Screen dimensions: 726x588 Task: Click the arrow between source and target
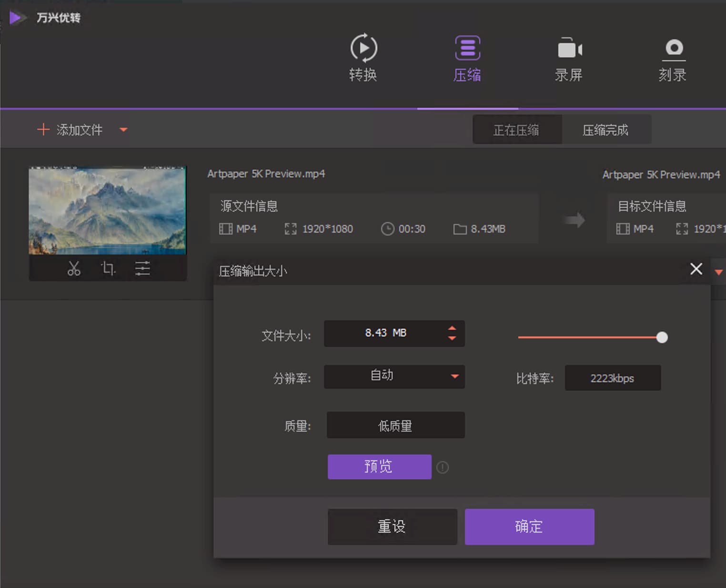coord(574,220)
